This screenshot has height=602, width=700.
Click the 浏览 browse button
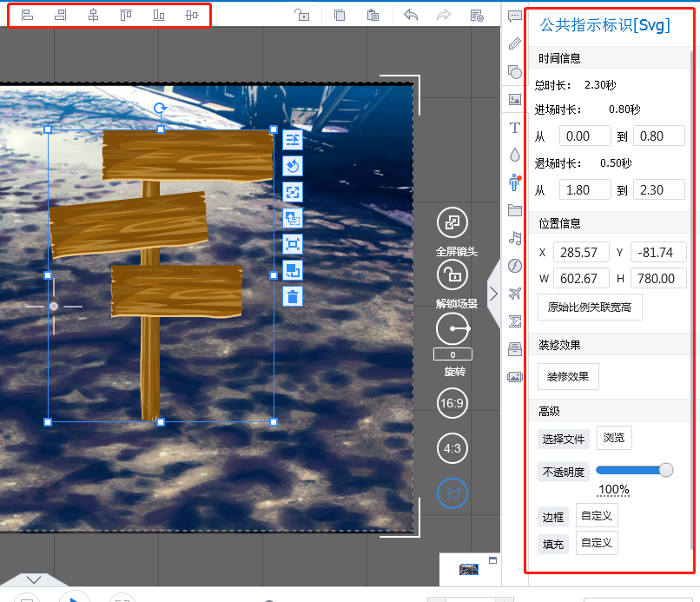(x=614, y=438)
